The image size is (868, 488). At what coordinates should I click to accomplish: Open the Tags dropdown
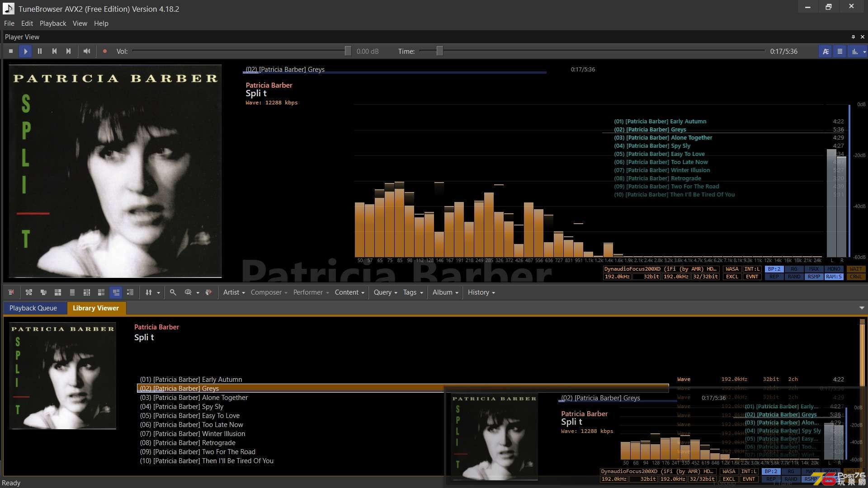tap(413, 292)
